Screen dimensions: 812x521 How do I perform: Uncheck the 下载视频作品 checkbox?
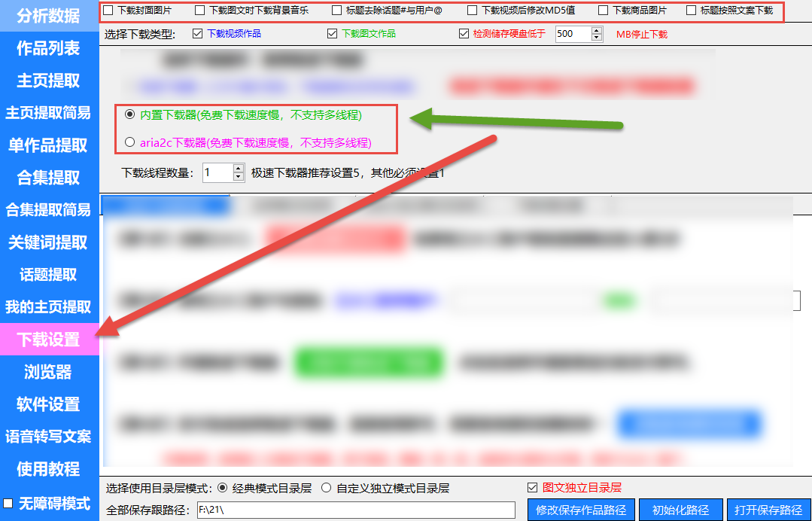[x=197, y=34]
